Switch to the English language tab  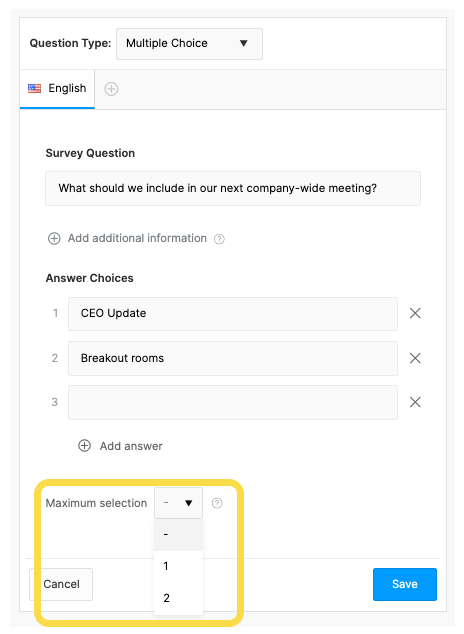(x=57, y=89)
